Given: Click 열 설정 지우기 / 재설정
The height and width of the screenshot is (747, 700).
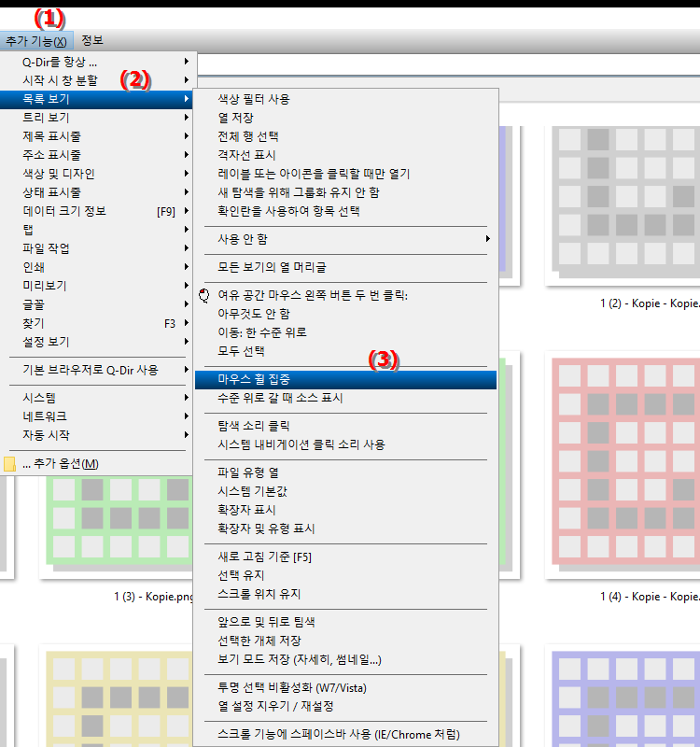Looking at the screenshot, I should tap(345, 706).
